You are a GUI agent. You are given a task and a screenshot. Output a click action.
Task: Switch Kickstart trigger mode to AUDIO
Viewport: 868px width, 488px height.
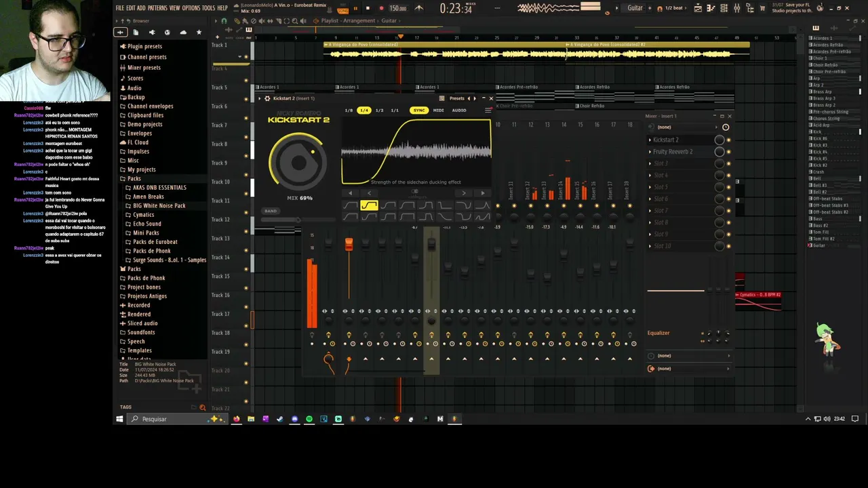[x=459, y=110]
